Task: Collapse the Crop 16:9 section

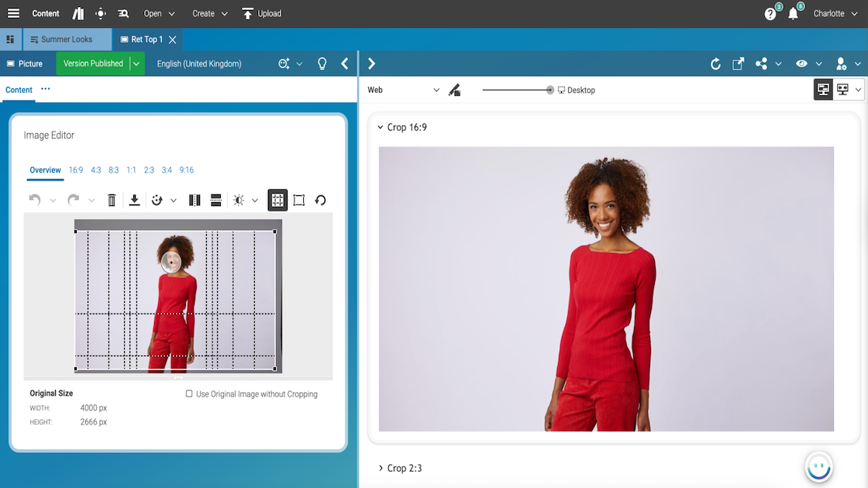Action: tap(381, 127)
